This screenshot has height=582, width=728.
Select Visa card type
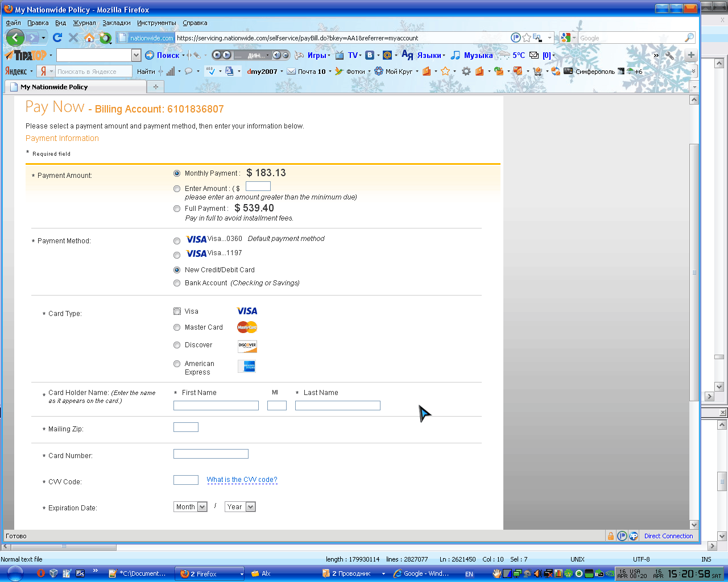coord(177,311)
